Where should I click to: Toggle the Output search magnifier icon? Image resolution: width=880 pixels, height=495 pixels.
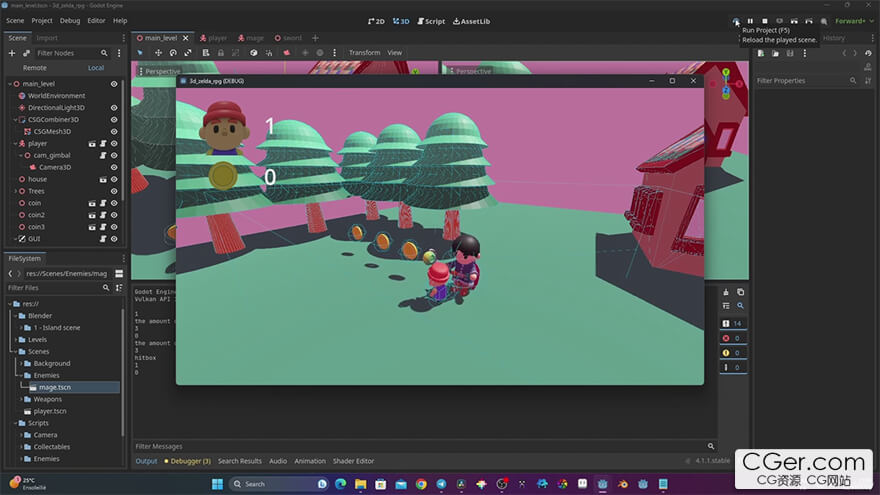[x=740, y=306]
